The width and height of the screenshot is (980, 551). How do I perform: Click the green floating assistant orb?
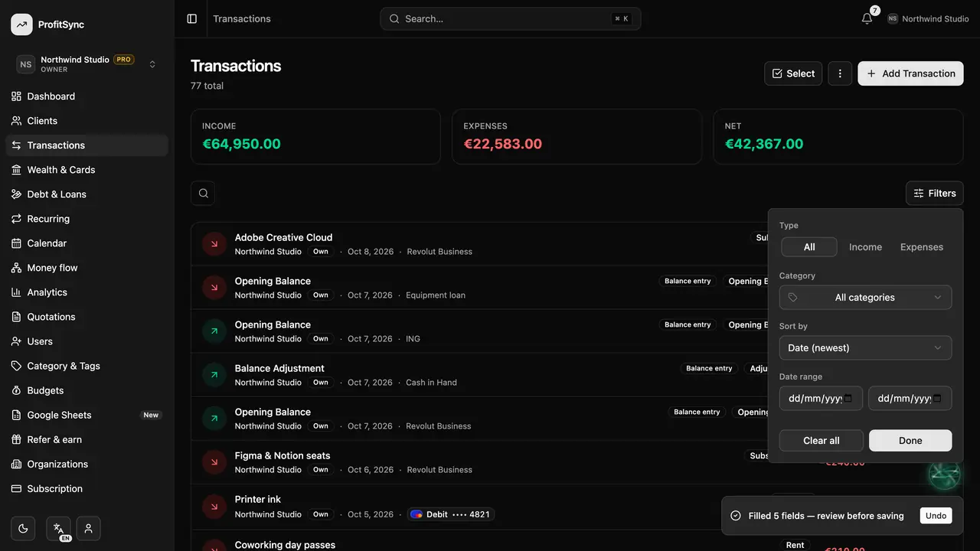(x=944, y=474)
